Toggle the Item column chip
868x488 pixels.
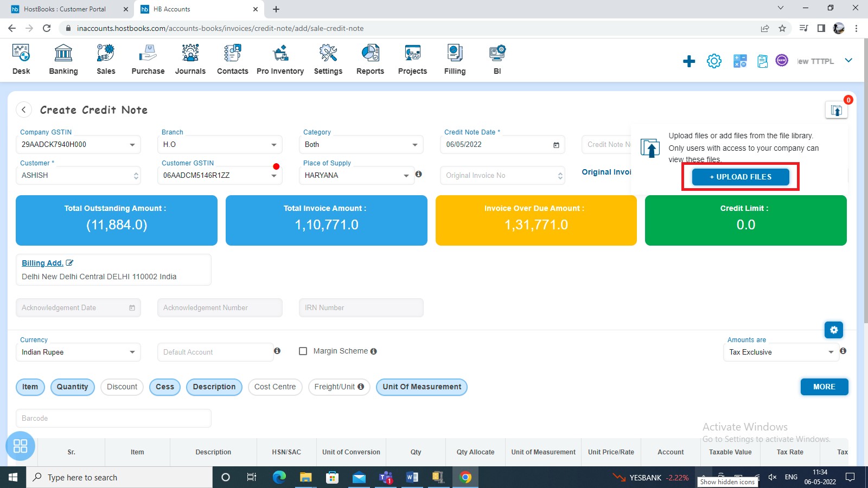30,387
